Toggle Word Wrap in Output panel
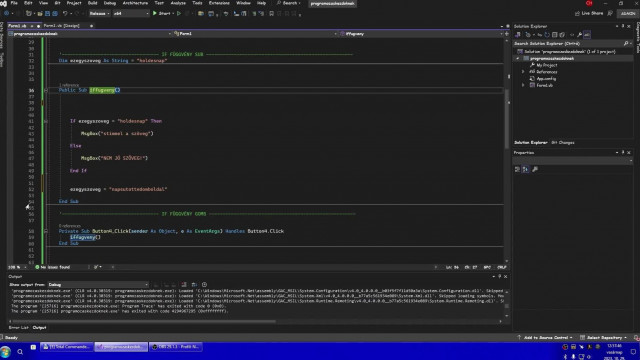640x360 pixels. click(194, 284)
